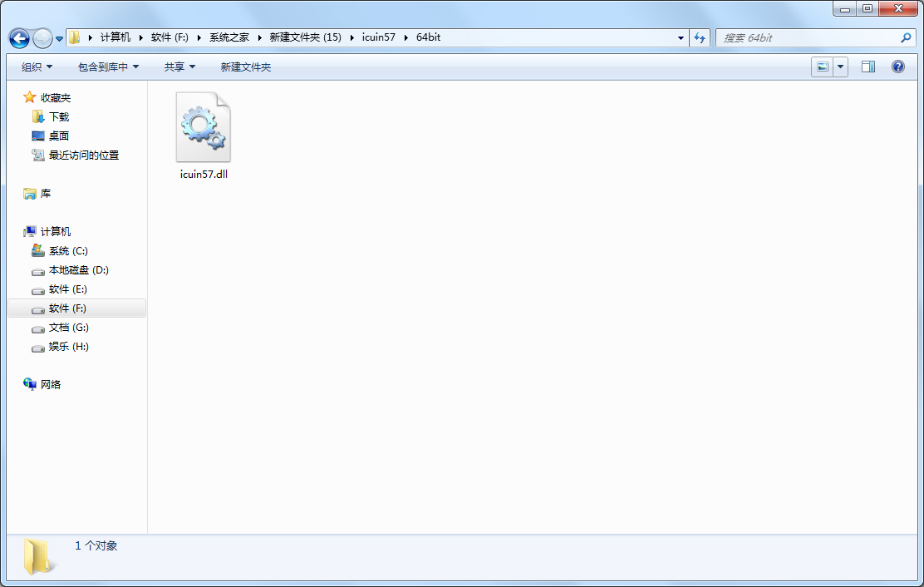Select 系统 (C:) drive in sidebar

(x=68, y=251)
